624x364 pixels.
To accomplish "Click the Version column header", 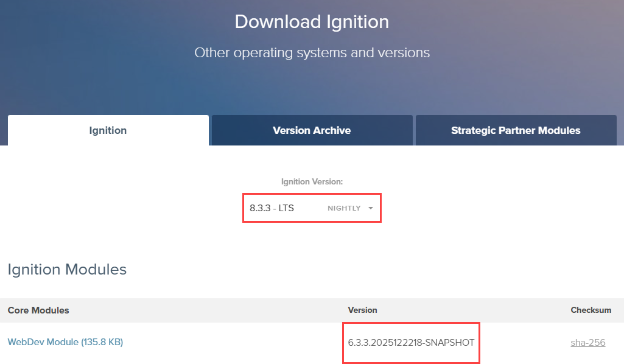I will [x=362, y=310].
